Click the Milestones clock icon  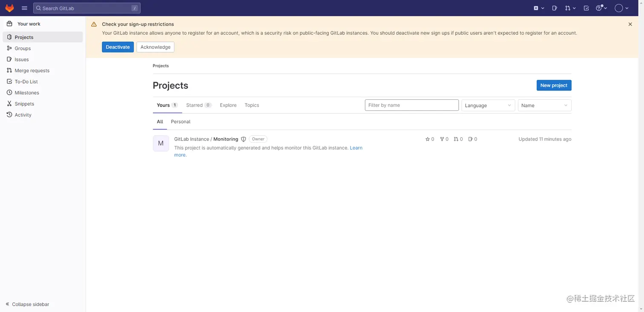point(9,92)
